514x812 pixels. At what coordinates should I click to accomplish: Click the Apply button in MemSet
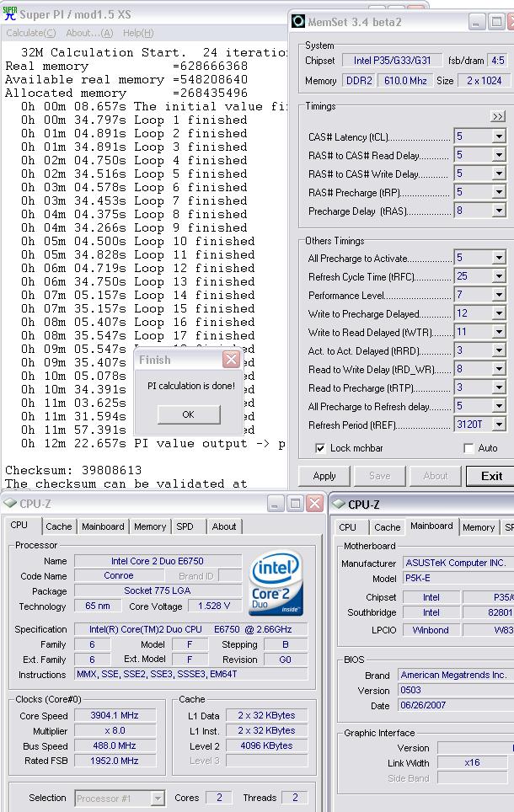(x=324, y=476)
